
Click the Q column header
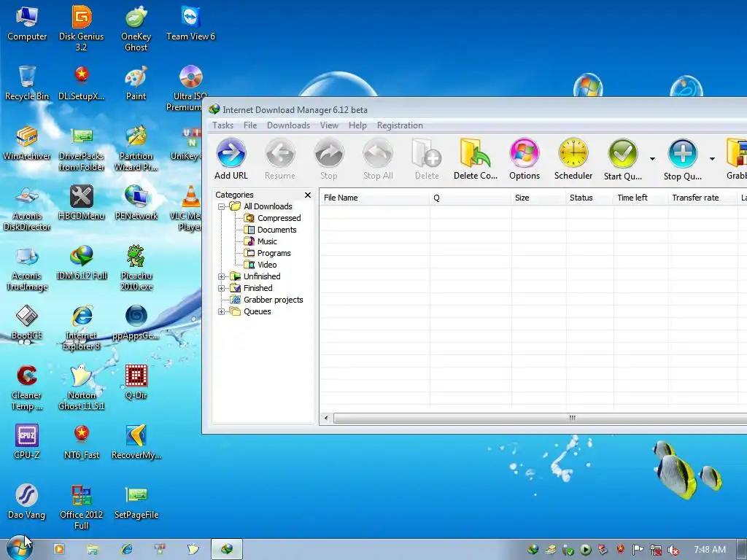[x=470, y=198]
